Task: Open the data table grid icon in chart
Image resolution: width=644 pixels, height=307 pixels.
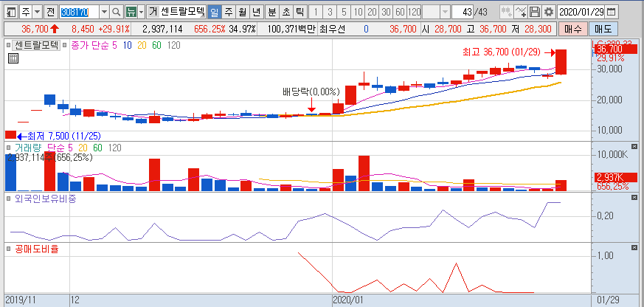Action: tap(13, 58)
